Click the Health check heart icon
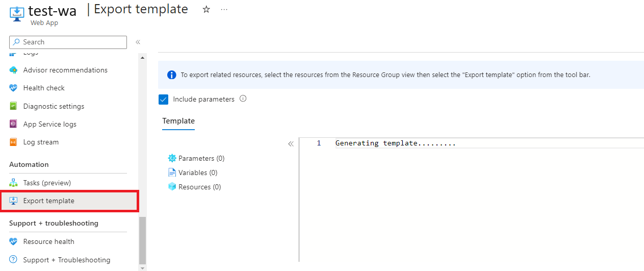The width and height of the screenshot is (644, 271). point(14,88)
